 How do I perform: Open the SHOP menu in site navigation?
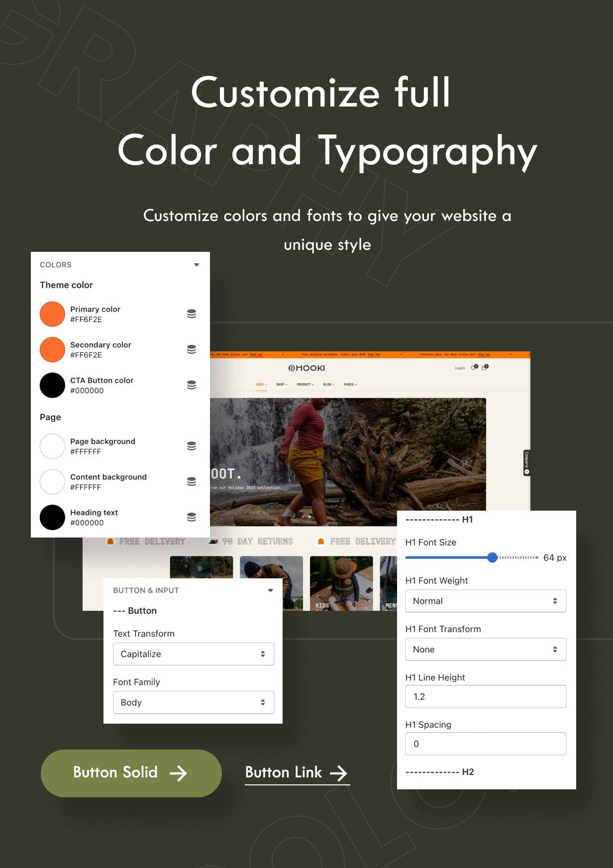282,385
